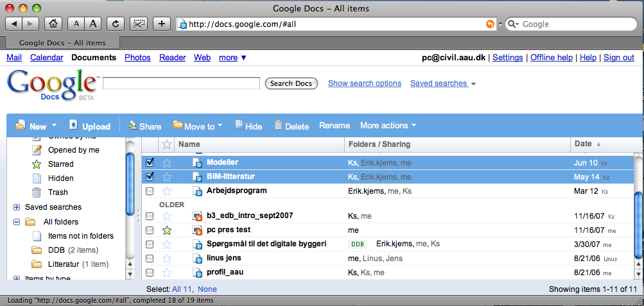The image size is (644, 306).
Task: Click the Delete trash can icon
Action: 279,126
